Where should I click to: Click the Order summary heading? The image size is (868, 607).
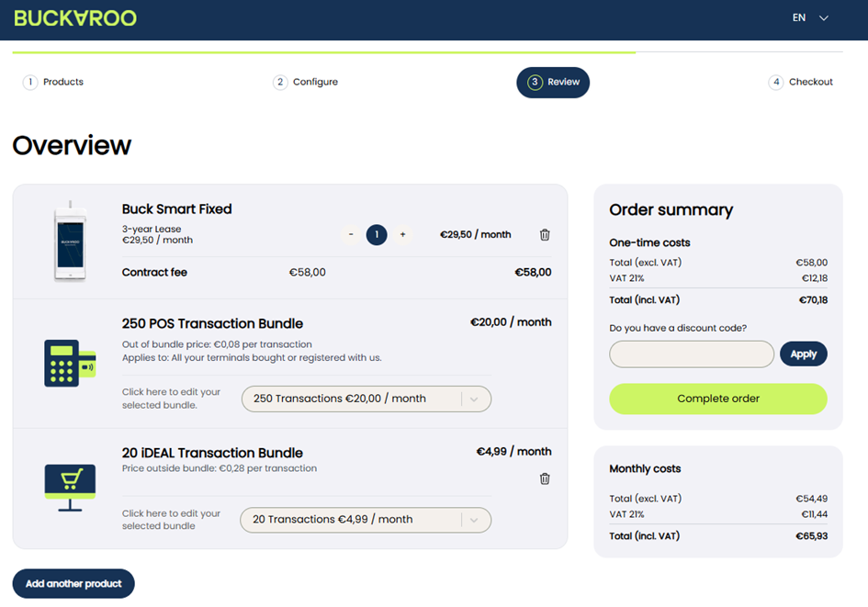tap(671, 209)
